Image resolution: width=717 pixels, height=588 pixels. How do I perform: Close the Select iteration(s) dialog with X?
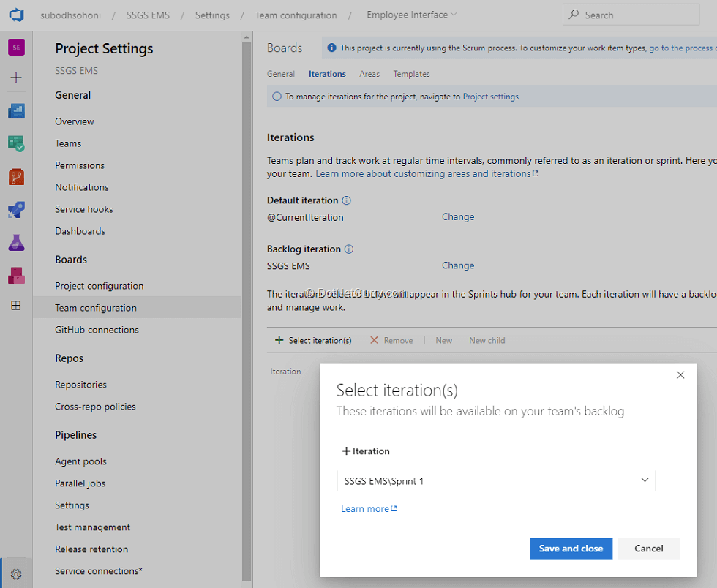[x=680, y=375]
